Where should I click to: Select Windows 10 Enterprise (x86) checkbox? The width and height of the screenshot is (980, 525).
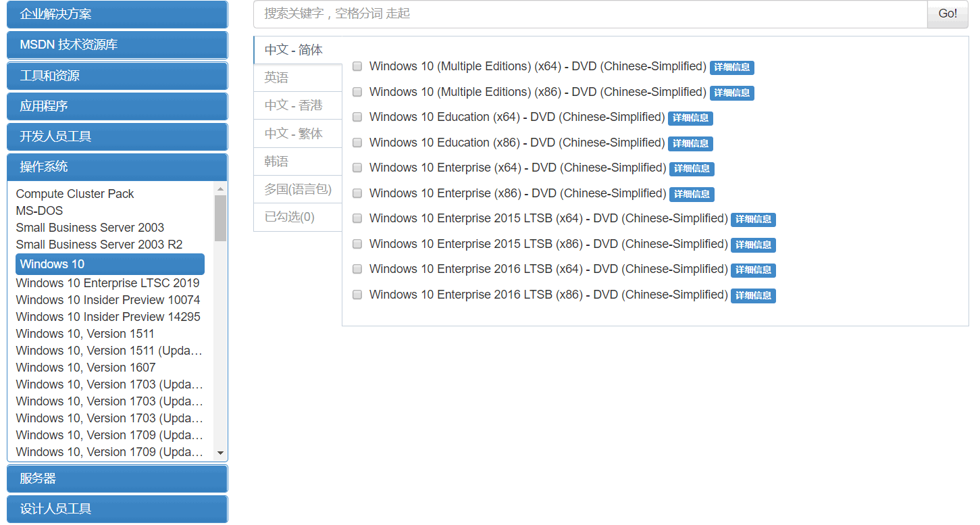click(x=357, y=193)
